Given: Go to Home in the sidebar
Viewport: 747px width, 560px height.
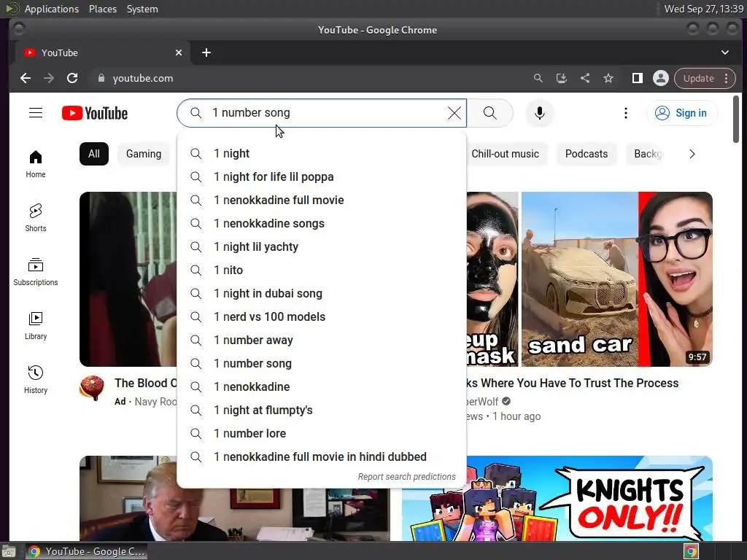Looking at the screenshot, I should 36,164.
